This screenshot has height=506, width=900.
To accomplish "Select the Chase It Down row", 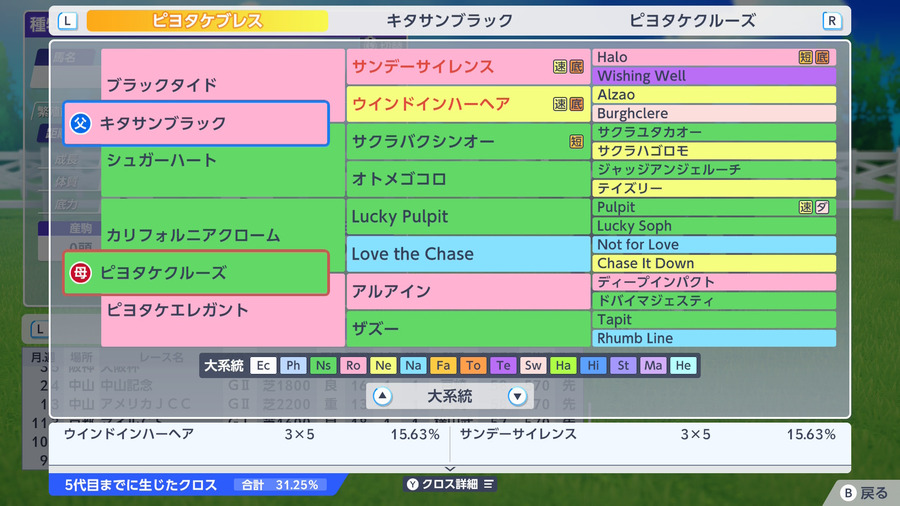I will (x=714, y=263).
